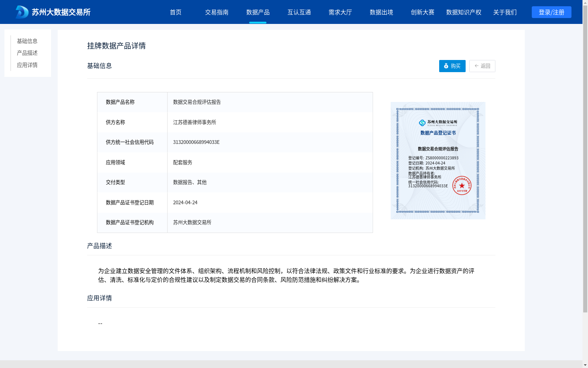
Task: Select the 江苏德善律师事务所 supplier cell
Action: point(270,122)
